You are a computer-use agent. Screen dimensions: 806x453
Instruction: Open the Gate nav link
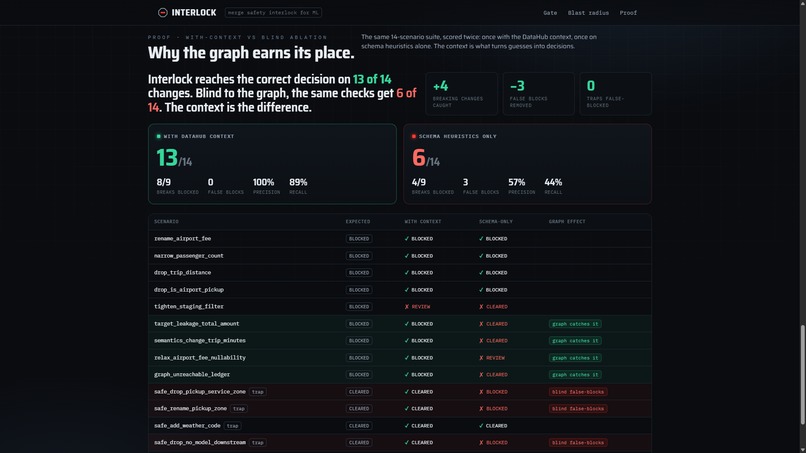click(550, 13)
